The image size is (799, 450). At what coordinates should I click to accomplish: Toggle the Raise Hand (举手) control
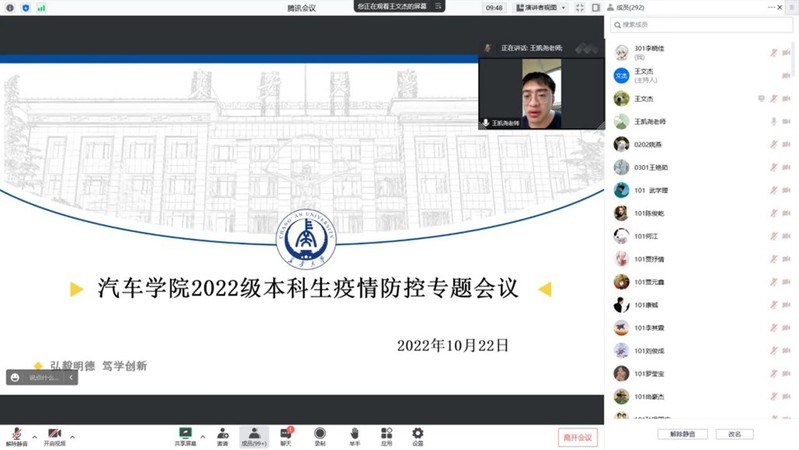coord(354,435)
